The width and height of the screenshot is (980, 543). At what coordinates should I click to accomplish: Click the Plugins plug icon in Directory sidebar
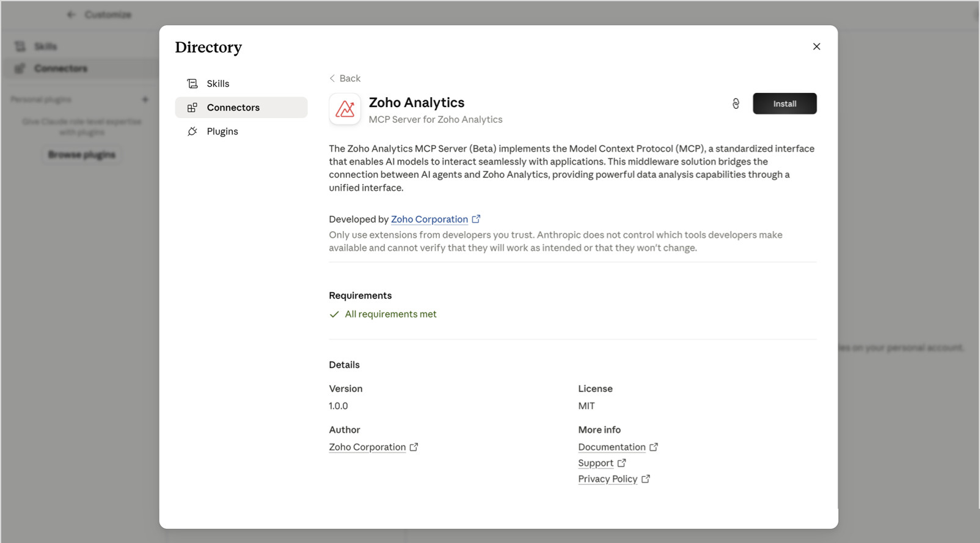pyautogui.click(x=192, y=131)
